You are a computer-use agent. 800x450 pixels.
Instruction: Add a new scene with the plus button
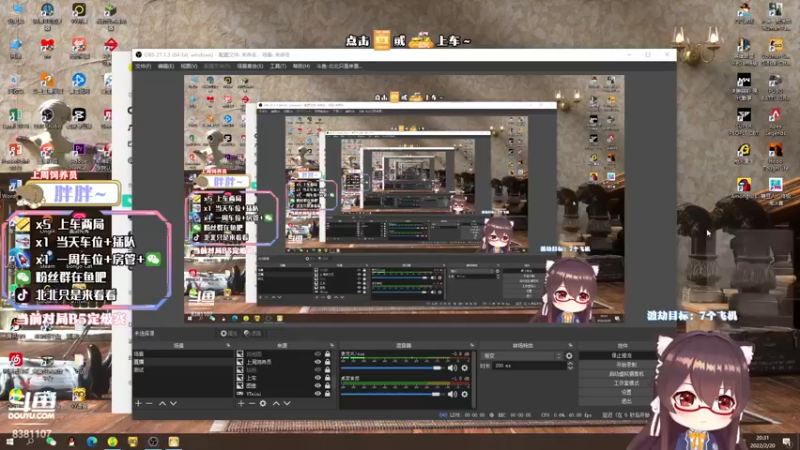coord(138,403)
